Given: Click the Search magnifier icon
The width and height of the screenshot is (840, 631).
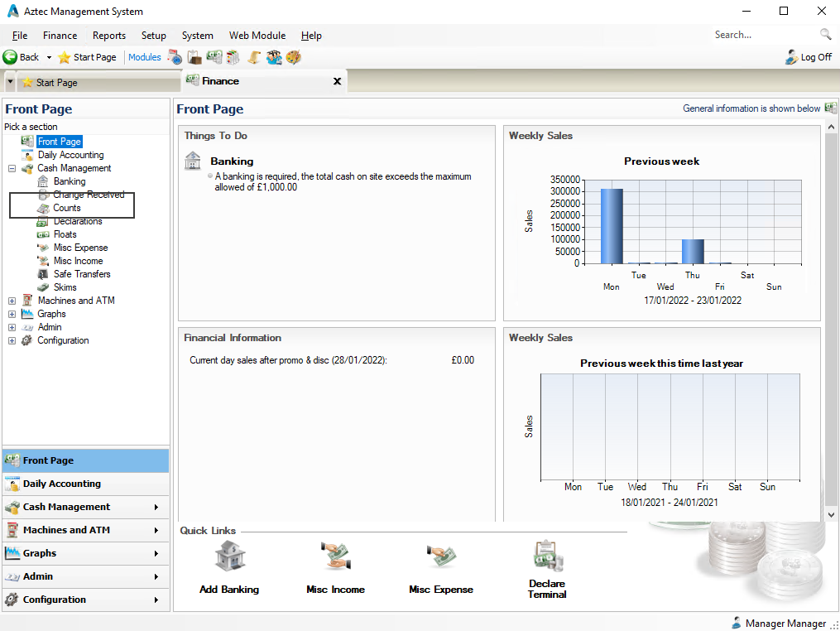Looking at the screenshot, I should pos(825,36).
